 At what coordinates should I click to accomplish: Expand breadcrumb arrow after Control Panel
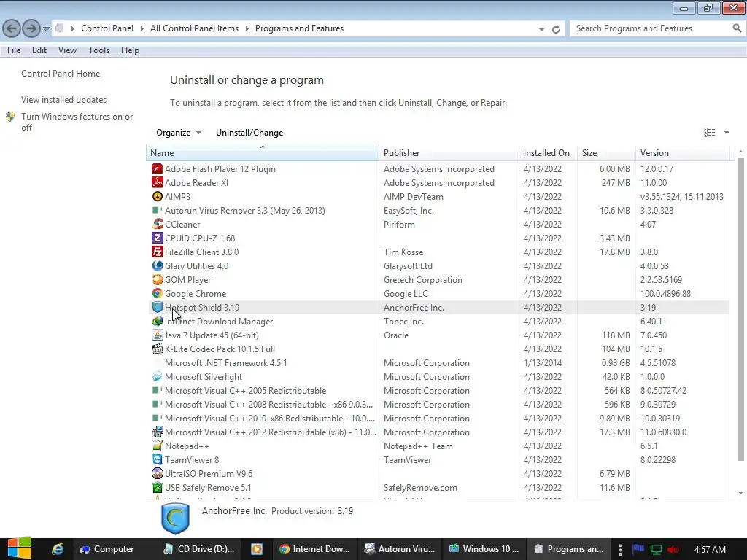tap(142, 28)
